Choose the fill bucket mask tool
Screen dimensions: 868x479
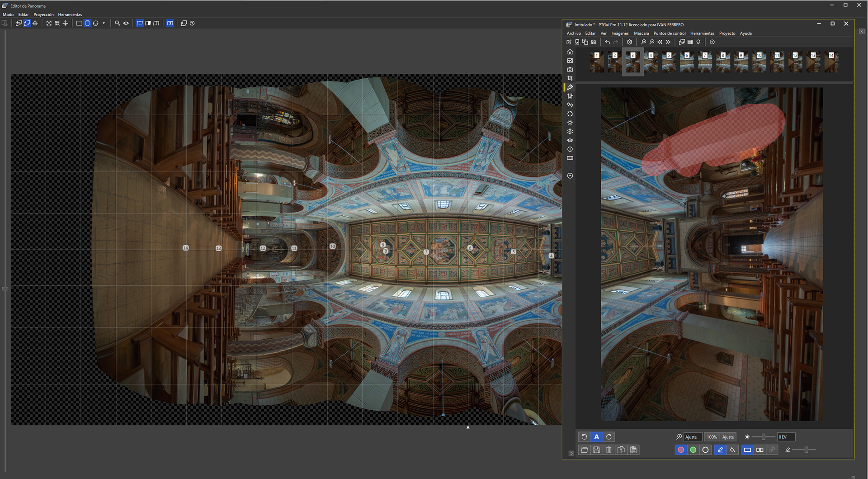pos(732,450)
